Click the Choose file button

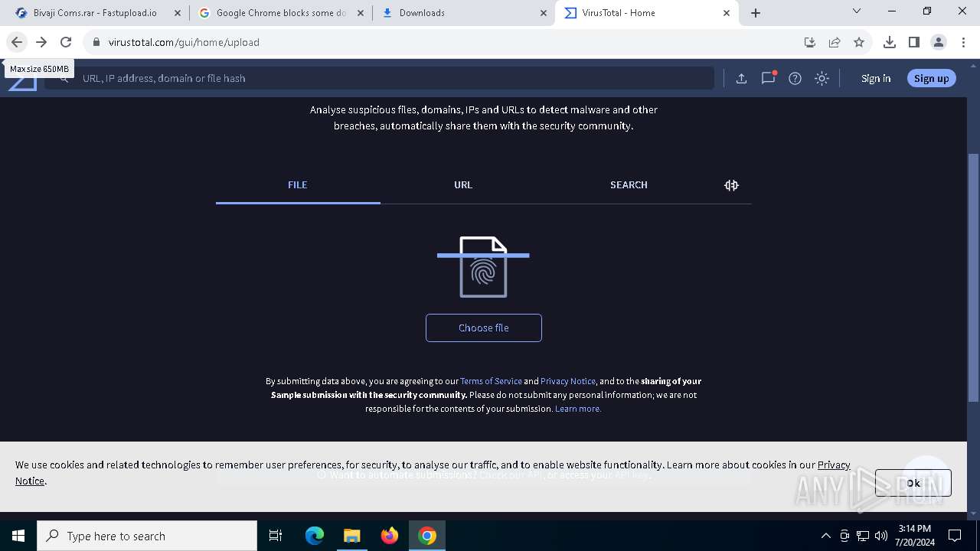tap(484, 328)
